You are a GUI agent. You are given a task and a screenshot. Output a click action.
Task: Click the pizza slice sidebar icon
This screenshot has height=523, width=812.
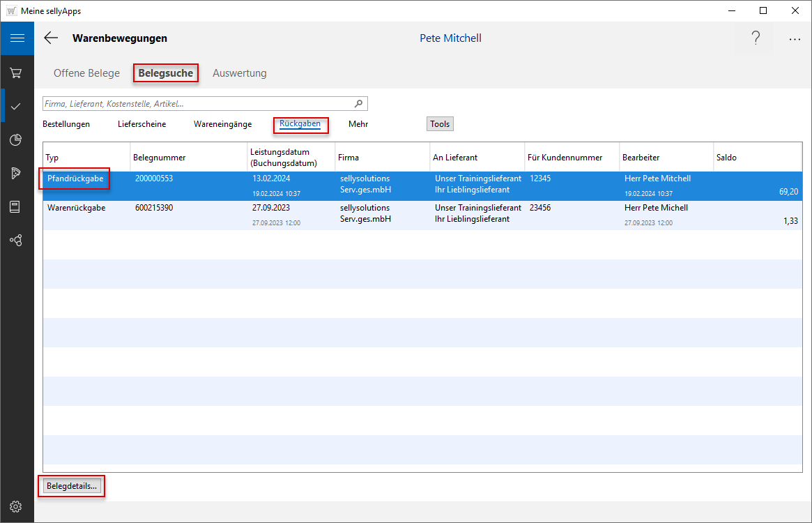tap(16, 174)
